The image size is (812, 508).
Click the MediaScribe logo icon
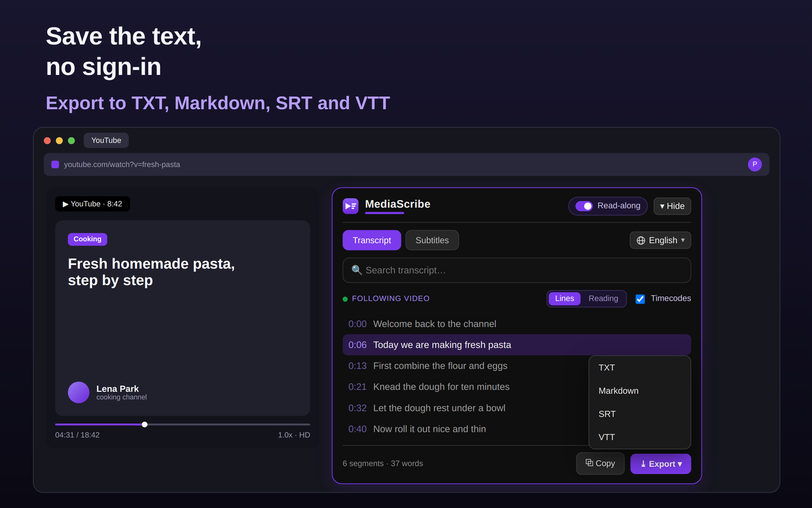click(350, 206)
